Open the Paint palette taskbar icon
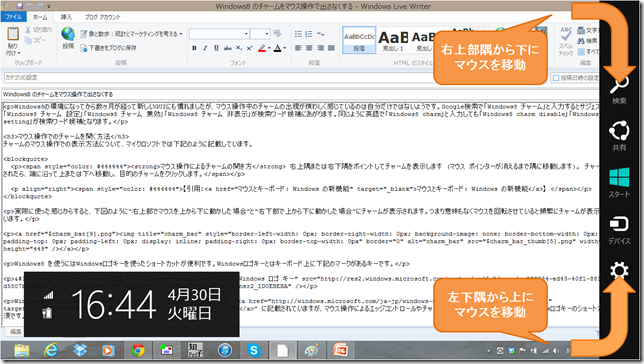Screen dimensions: 644x364 click(312, 350)
